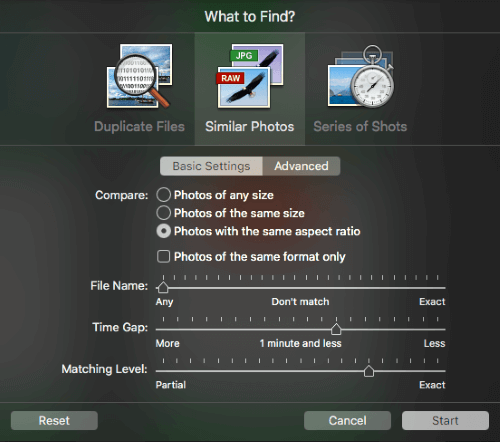Screen dimensions: 500x442
Task: Click the Reset button
Action: coord(54,420)
